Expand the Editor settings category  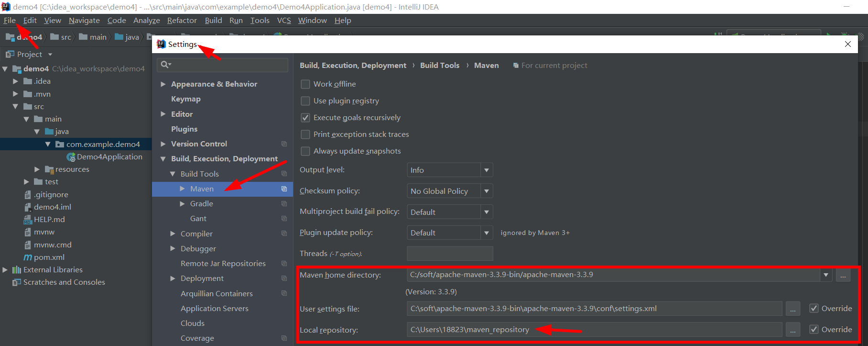163,114
